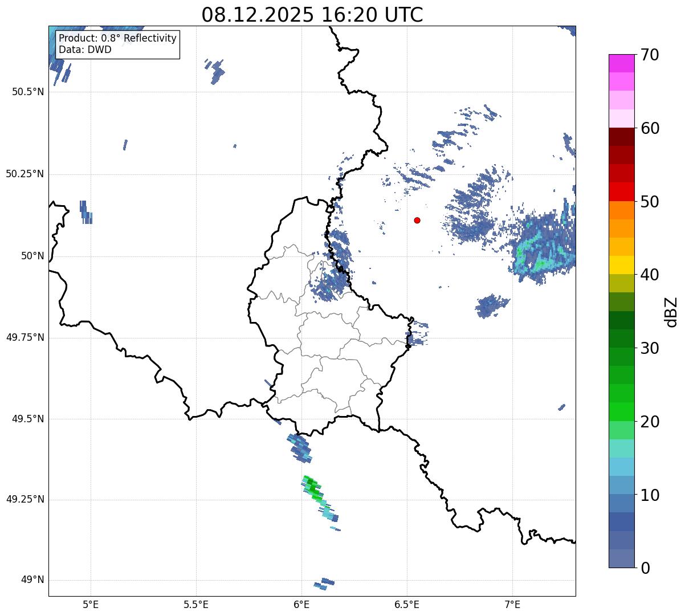
Task: Click the 49.5°N latitude label
Action: coord(28,419)
